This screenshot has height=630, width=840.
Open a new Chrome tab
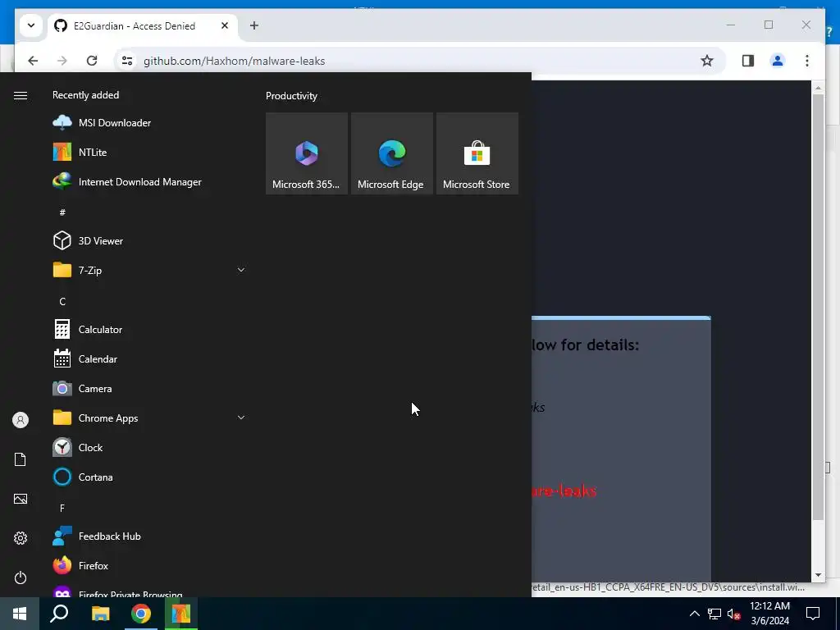[x=254, y=25]
